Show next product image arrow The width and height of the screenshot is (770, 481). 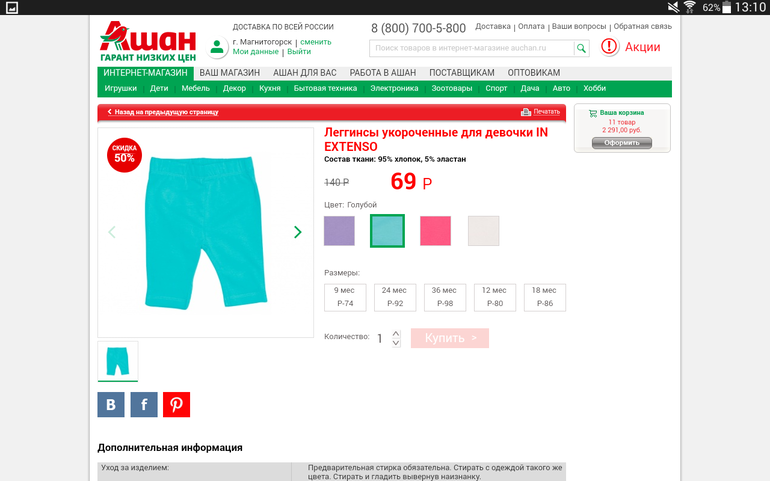[x=298, y=232]
